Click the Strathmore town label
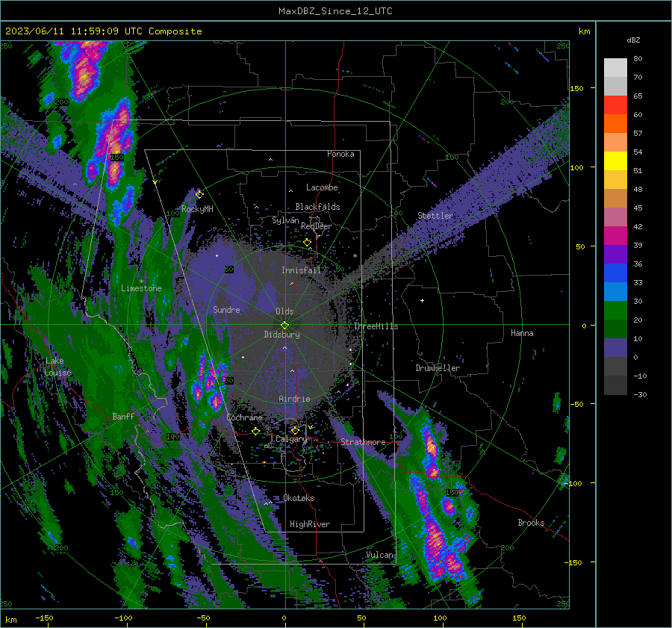672x628 pixels. (x=363, y=442)
